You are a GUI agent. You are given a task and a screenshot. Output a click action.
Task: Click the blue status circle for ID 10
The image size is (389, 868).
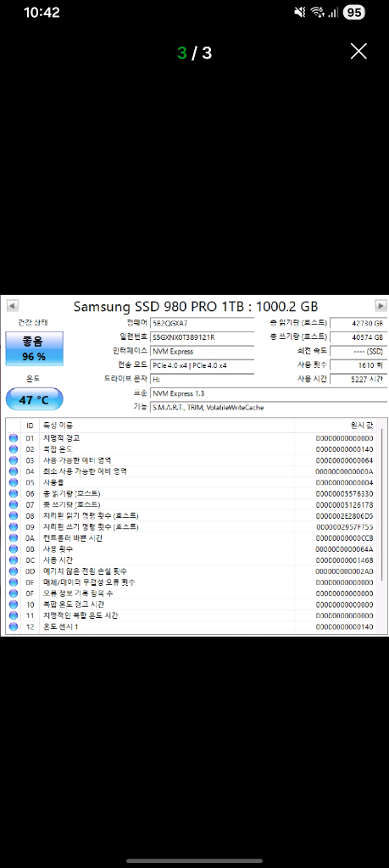(x=14, y=604)
